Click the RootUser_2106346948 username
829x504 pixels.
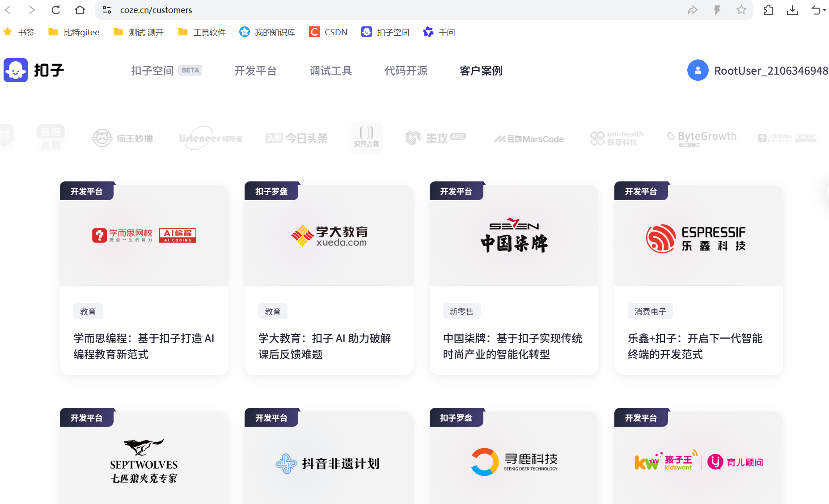tap(771, 71)
